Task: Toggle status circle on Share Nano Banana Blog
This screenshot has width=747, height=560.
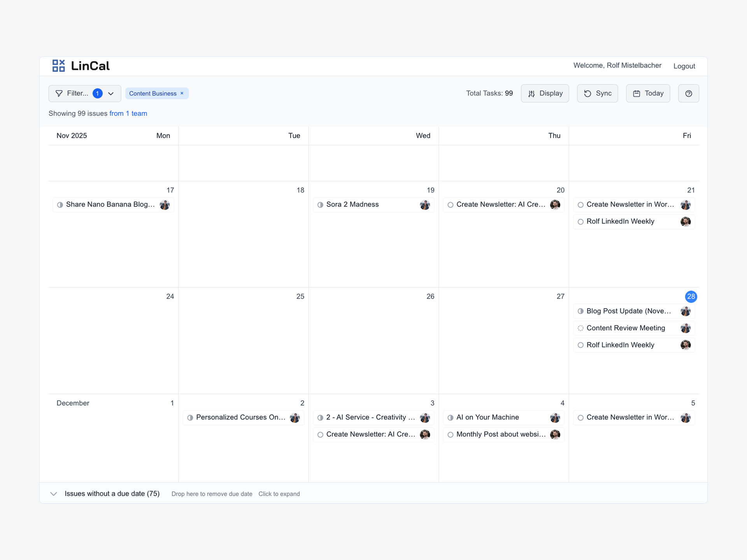Action: pyautogui.click(x=60, y=205)
